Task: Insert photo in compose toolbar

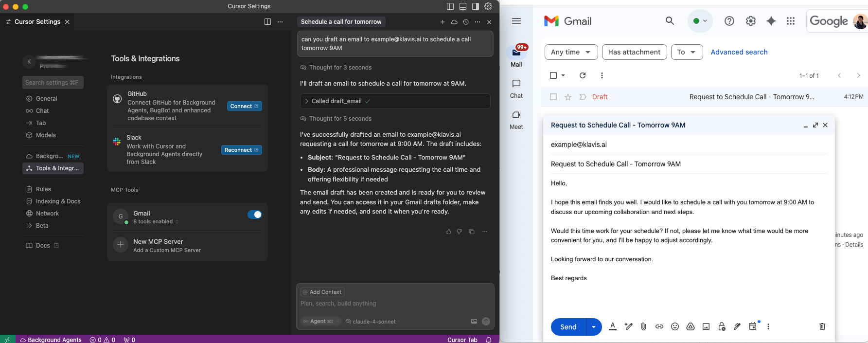Action: point(706,326)
